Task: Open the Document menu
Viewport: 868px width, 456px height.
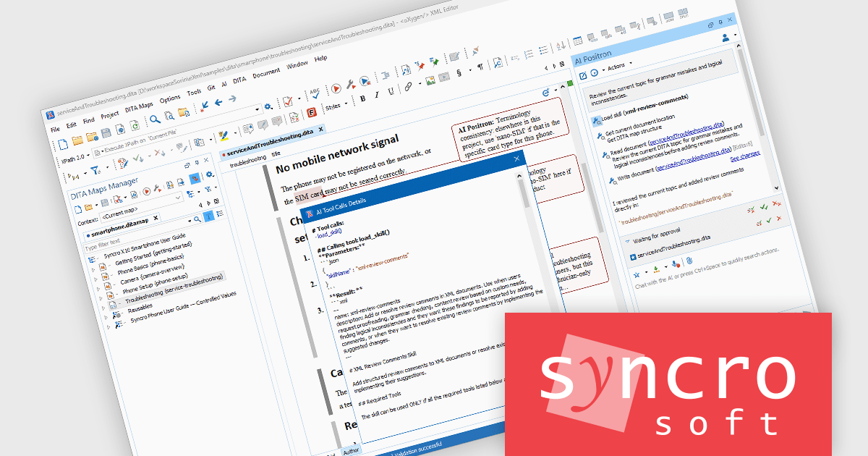Action: coord(266,74)
